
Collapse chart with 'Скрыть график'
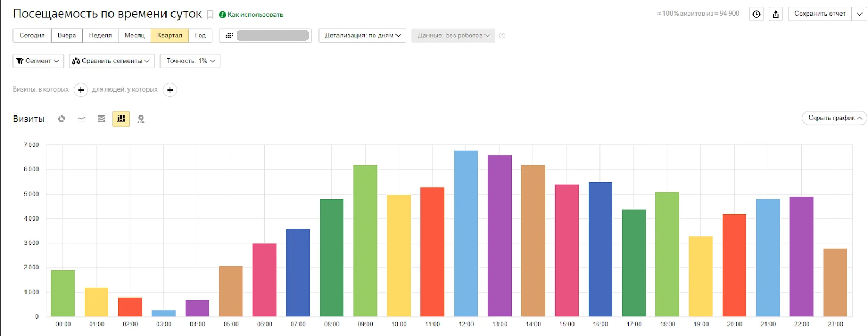point(834,118)
